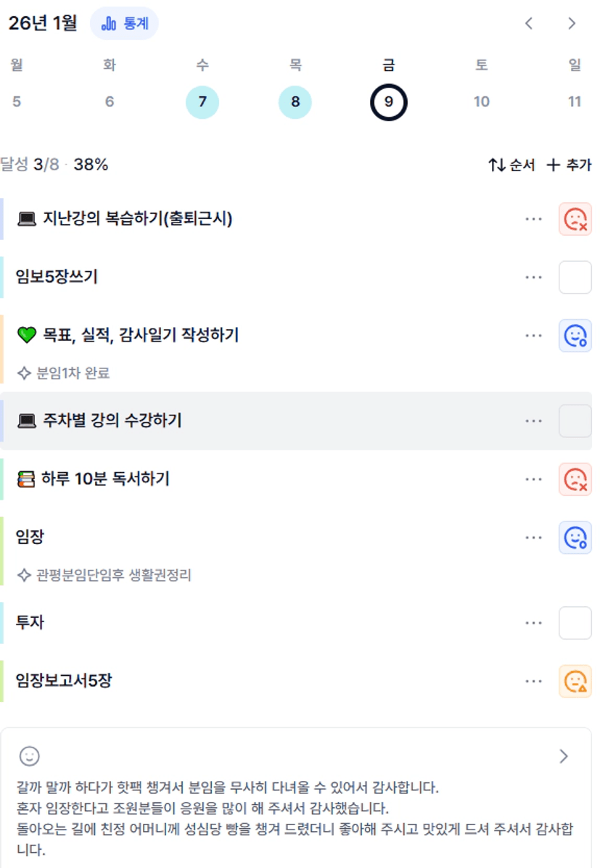Click the blue done face icon for 감사일기 작성하기
The height and width of the screenshot is (868, 600).
click(575, 335)
